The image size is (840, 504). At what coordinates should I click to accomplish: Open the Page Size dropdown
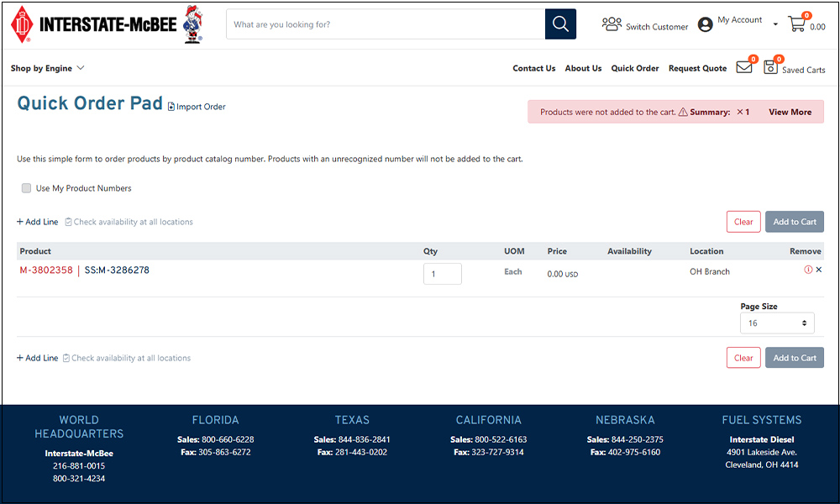(x=776, y=323)
